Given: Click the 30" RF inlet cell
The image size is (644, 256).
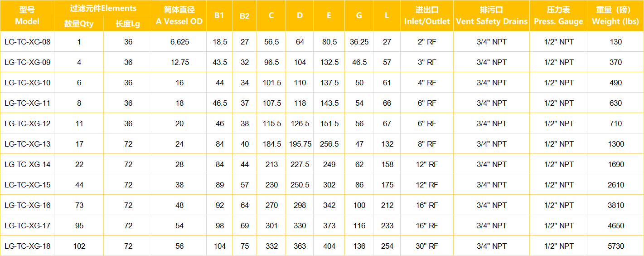Looking at the screenshot, I should click(x=427, y=246).
